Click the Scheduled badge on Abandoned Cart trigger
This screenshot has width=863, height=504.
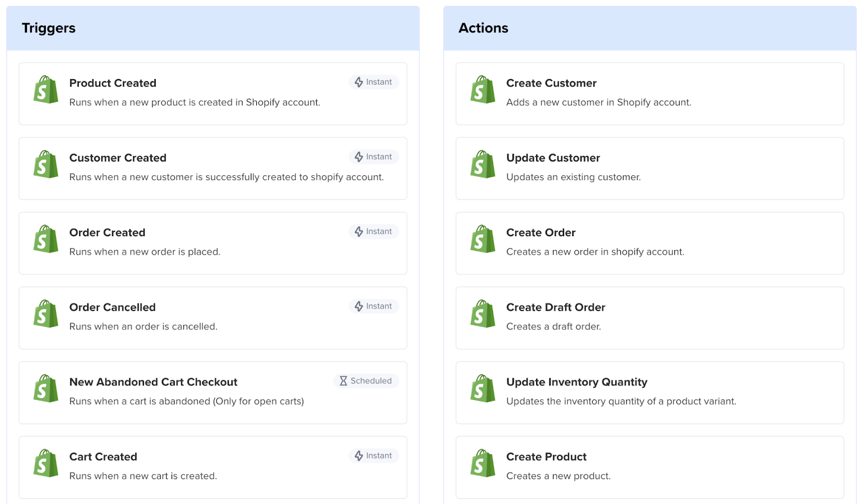coord(366,381)
